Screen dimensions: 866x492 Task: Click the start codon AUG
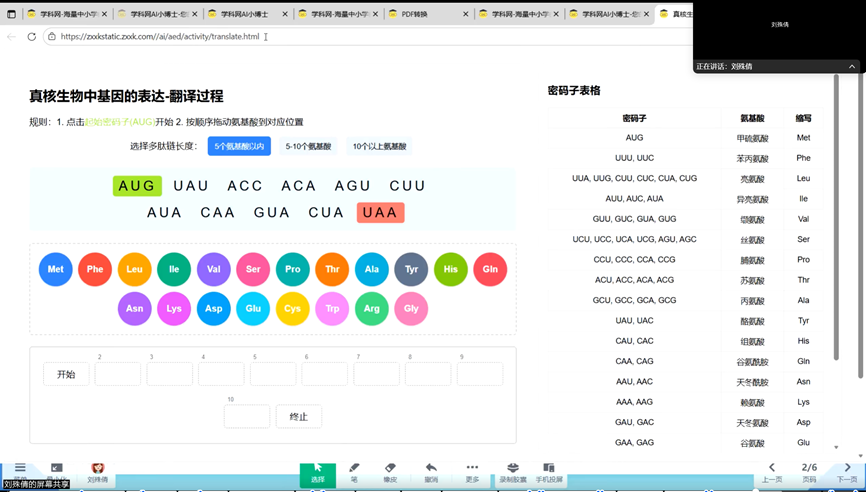click(x=137, y=186)
